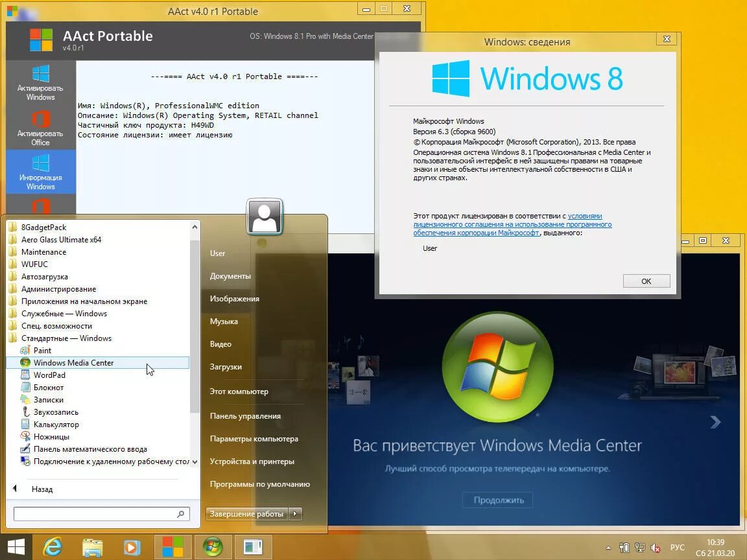This screenshot has height=560, width=747.
Task: Open the 8GadgetPack folder
Action: click(x=43, y=227)
